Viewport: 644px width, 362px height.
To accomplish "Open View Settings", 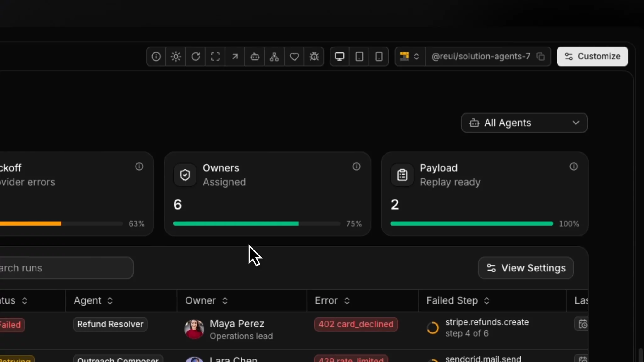I will pyautogui.click(x=526, y=268).
